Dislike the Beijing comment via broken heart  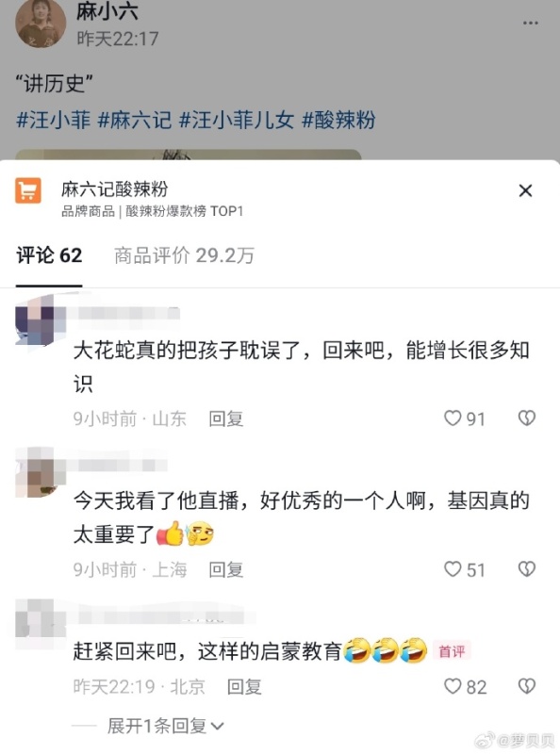point(527,686)
